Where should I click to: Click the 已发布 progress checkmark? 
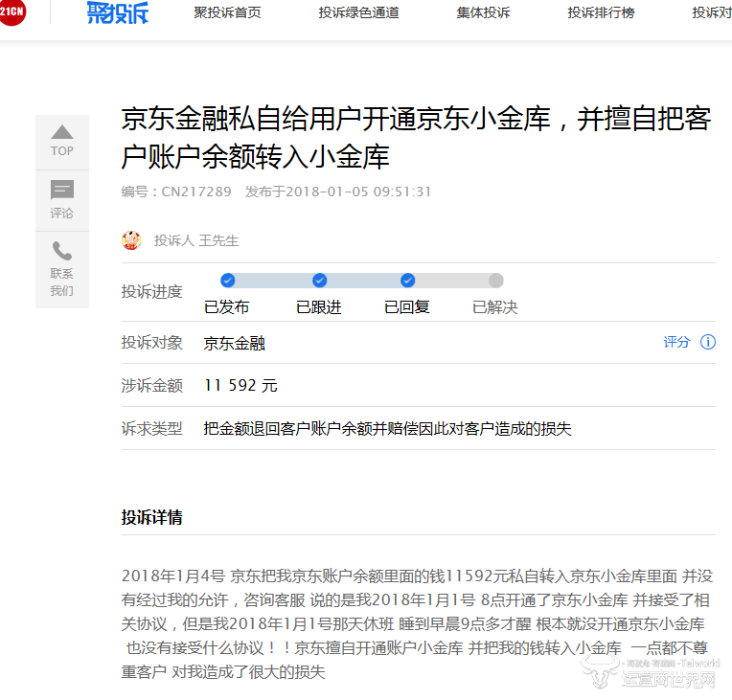click(227, 281)
